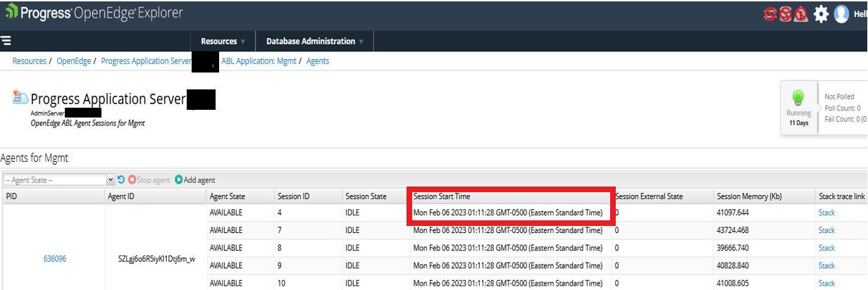
Task: Click the Agents breadcrumb link
Action: [x=318, y=61]
